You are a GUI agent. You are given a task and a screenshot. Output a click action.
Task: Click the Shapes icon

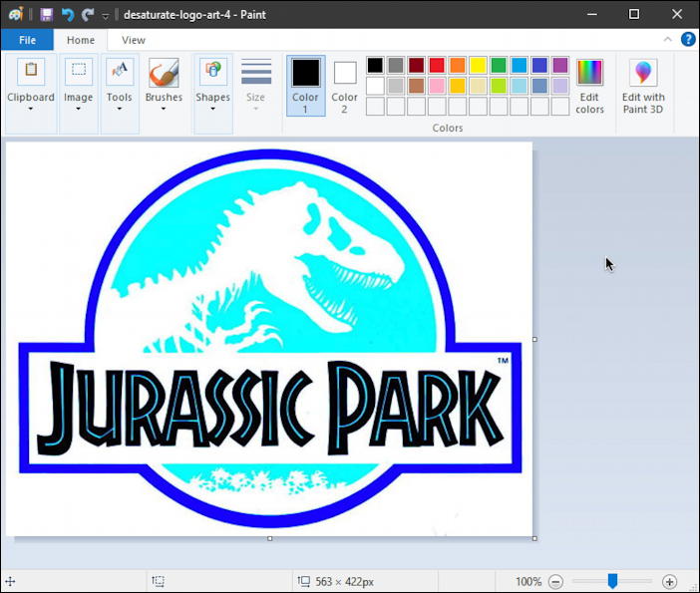(213, 71)
